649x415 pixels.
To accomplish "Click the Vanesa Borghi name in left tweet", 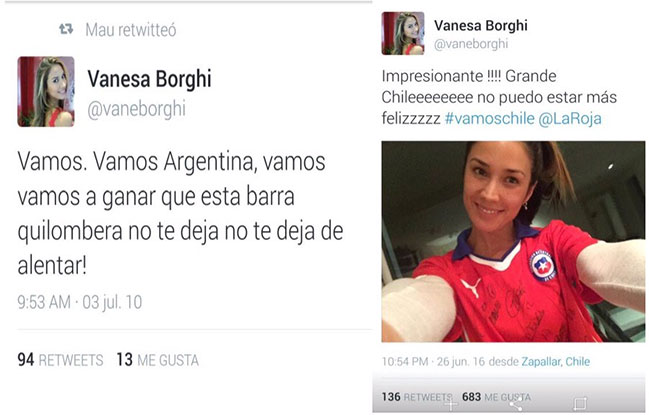I will click(149, 79).
